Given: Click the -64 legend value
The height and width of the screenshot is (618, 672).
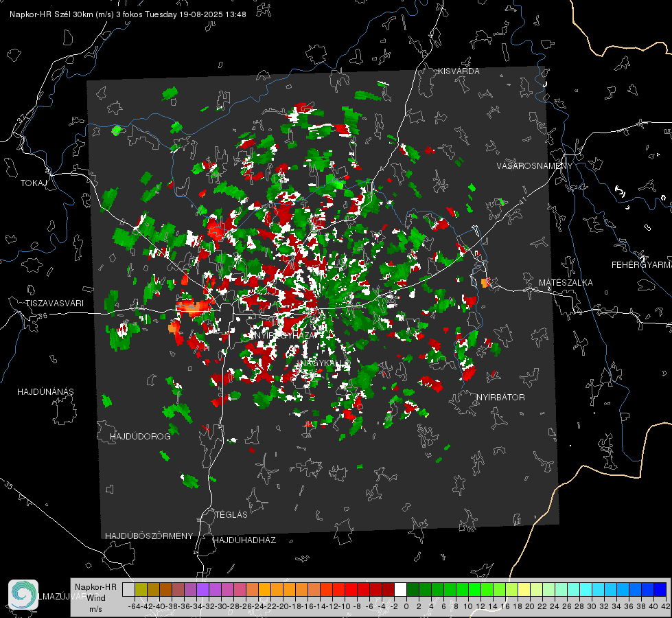Looking at the screenshot, I should tap(134, 606).
